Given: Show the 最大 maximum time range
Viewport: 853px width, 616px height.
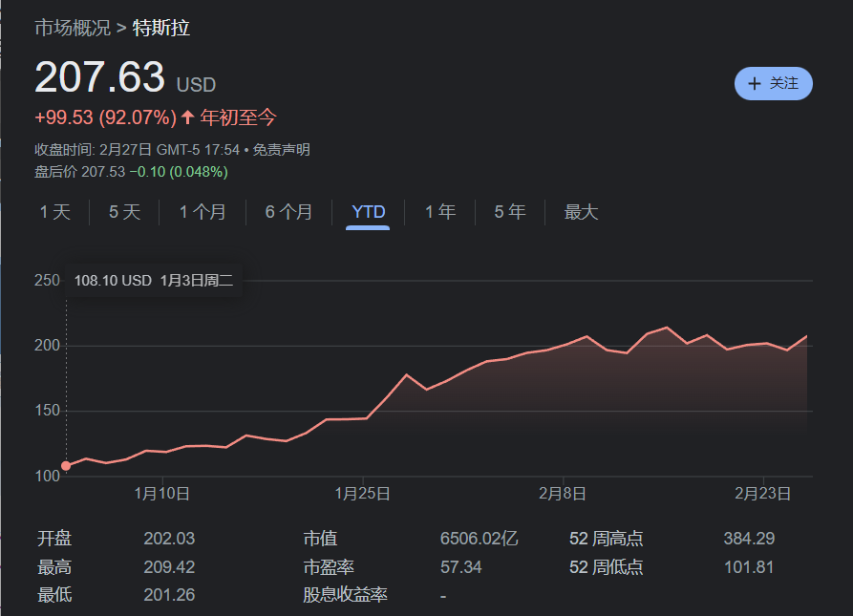Looking at the screenshot, I should tap(581, 212).
